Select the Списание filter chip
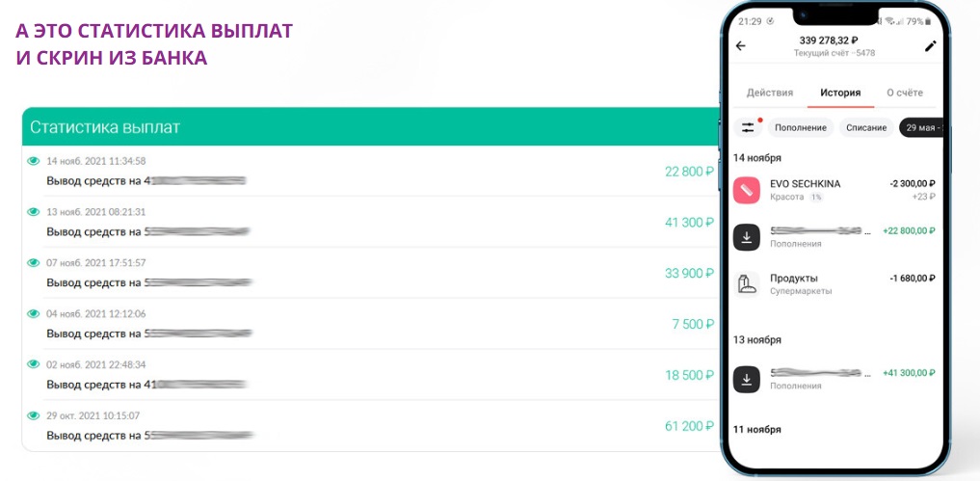This screenshot has height=481, width=980. (866, 127)
